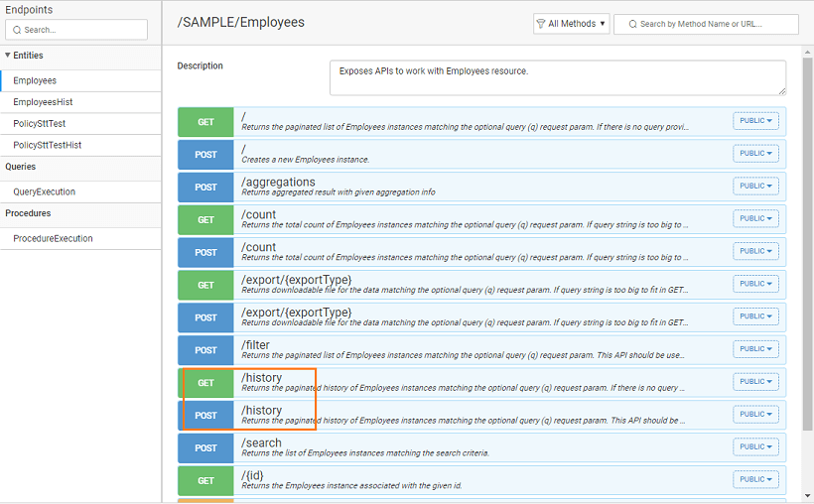Click the POST badge for /aggregations
This screenshot has height=504, width=814.
click(205, 187)
